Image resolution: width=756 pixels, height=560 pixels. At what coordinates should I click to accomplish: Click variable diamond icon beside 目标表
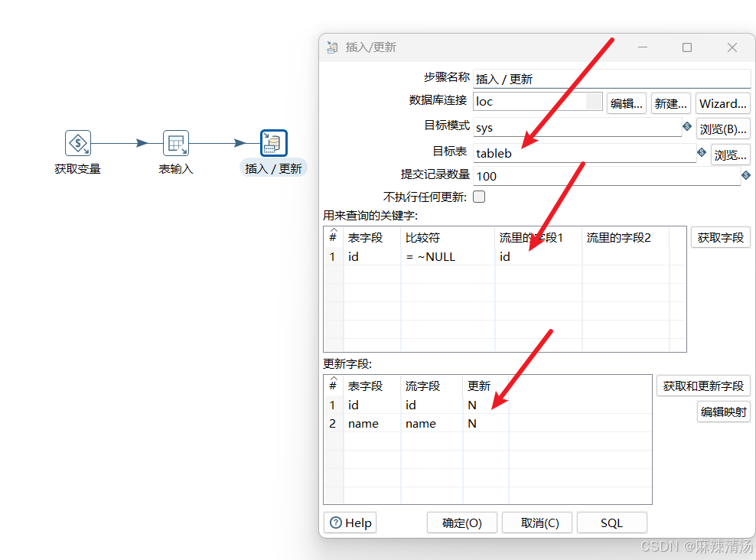pos(702,152)
